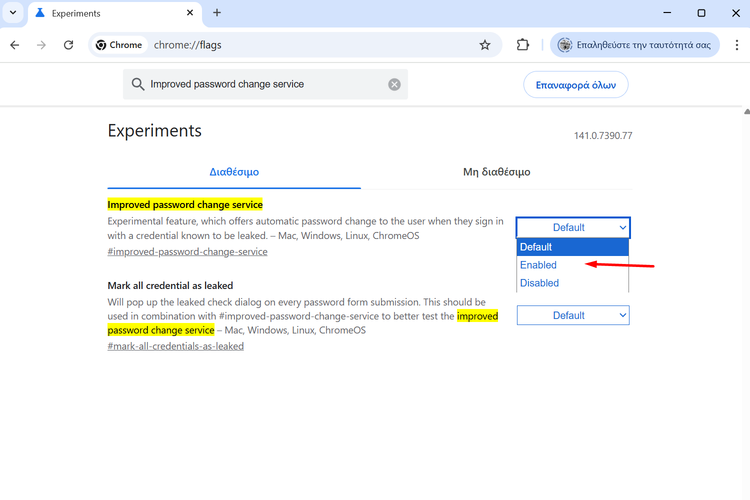
Task: Open #improved-password-change-service anchor link
Action: [187, 252]
